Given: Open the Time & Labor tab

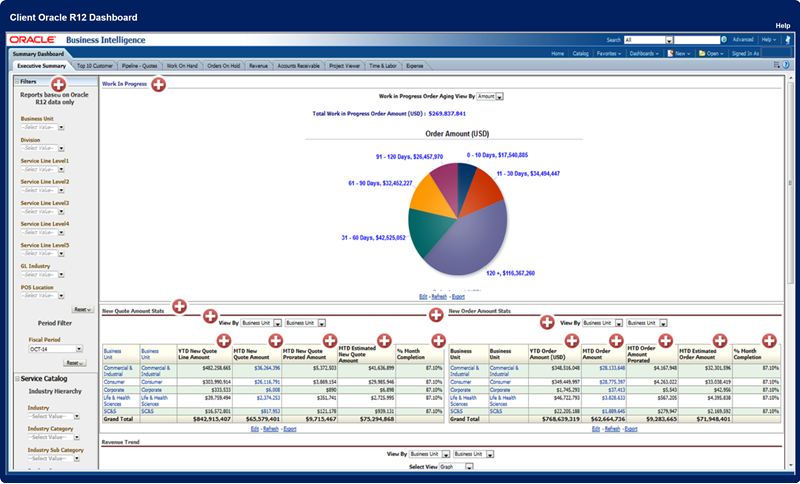Looking at the screenshot, I should tap(383, 66).
